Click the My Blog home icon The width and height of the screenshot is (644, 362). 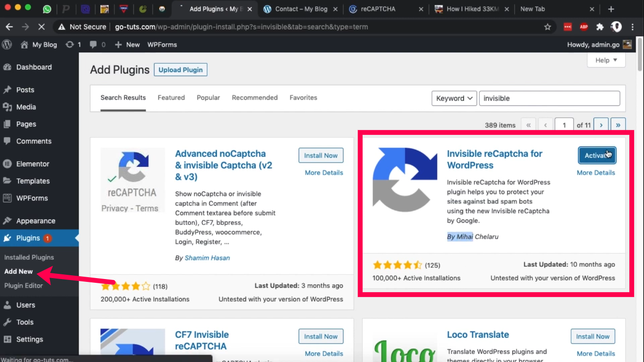click(x=25, y=45)
